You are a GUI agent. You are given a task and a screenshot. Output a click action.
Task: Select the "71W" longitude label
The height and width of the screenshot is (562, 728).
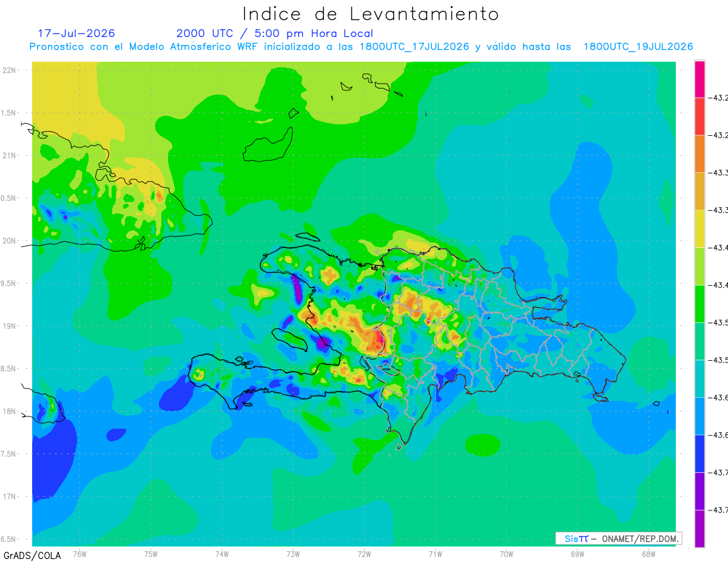(x=435, y=554)
